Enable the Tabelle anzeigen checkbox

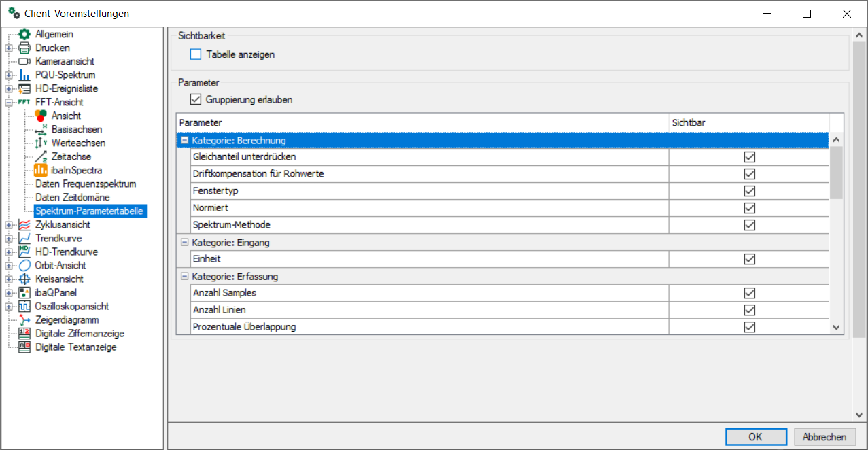[x=196, y=54]
